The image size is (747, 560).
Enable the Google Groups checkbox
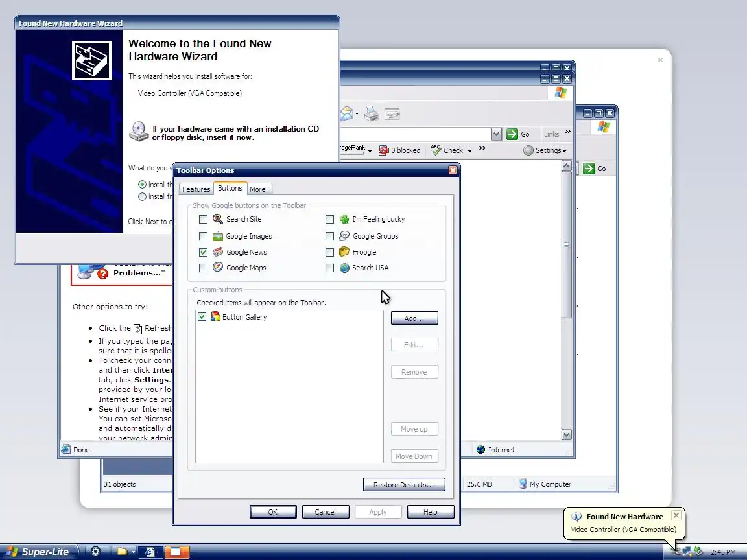pyautogui.click(x=329, y=236)
